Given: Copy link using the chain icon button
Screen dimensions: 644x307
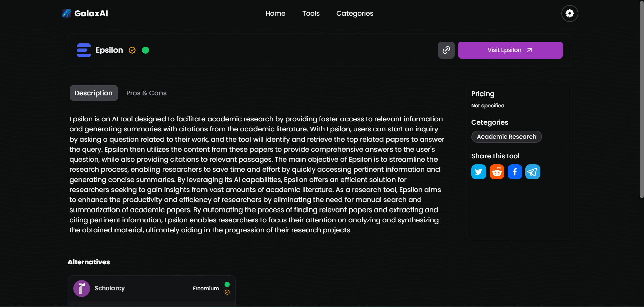Looking at the screenshot, I should [x=446, y=50].
